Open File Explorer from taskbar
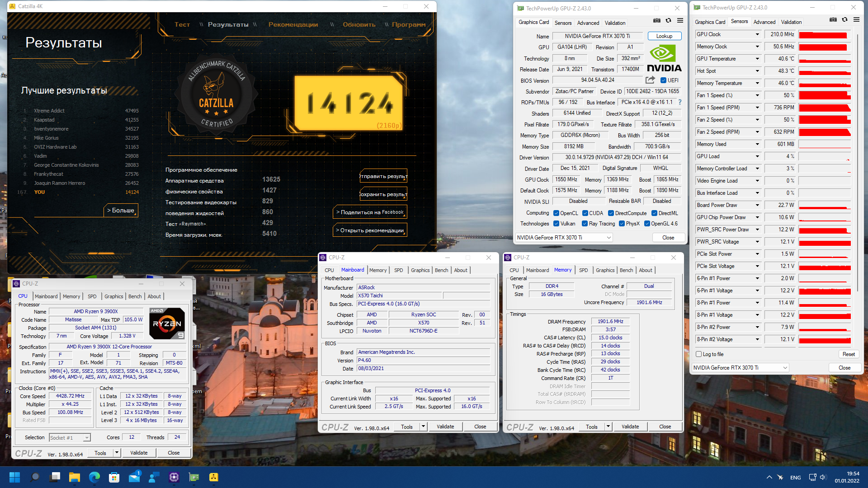The height and width of the screenshot is (488, 868). [x=75, y=477]
